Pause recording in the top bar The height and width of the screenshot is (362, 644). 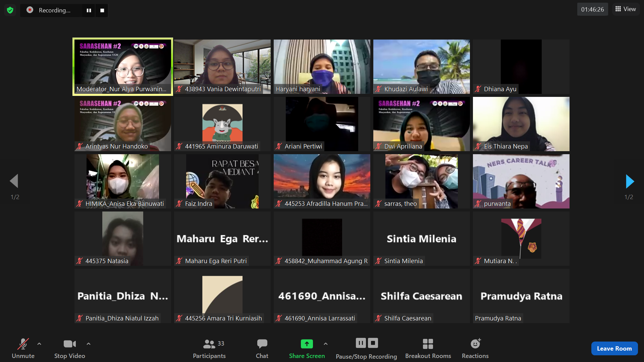89,10
